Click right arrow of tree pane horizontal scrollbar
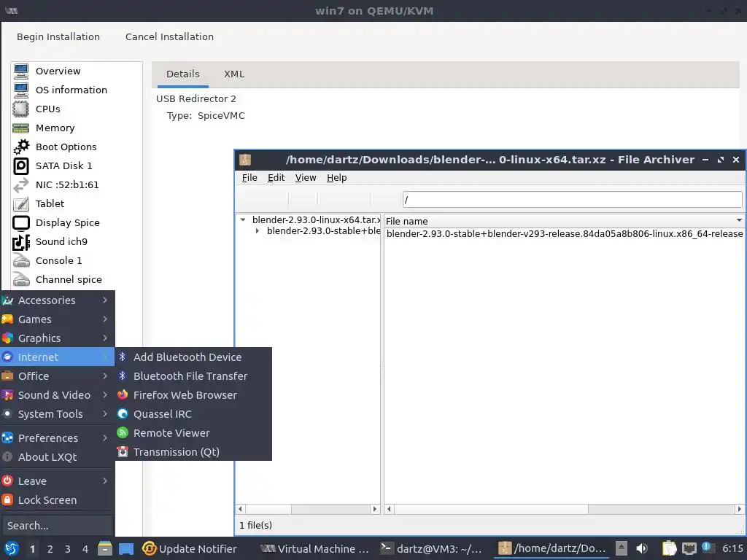 pyautogui.click(x=375, y=509)
